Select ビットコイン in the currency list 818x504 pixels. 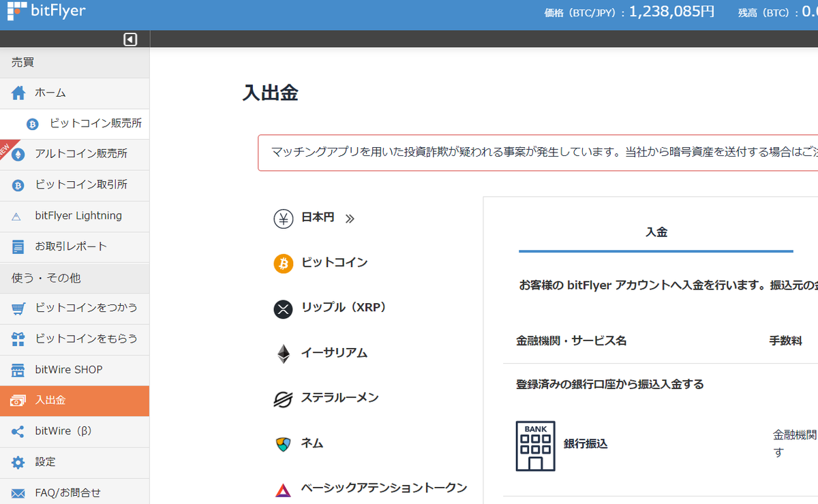tap(334, 263)
